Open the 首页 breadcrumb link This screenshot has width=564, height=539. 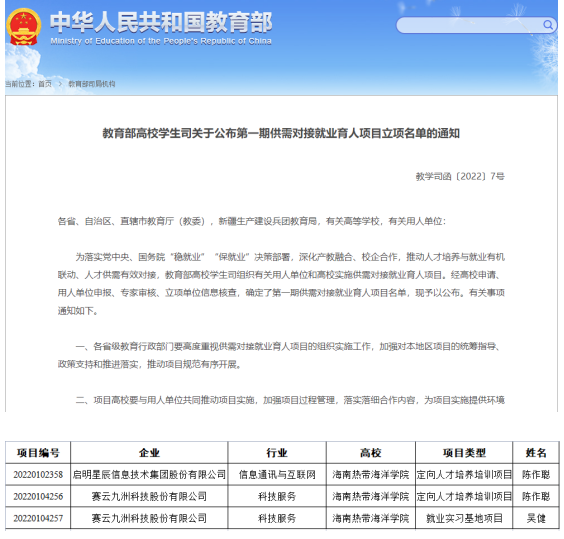click(45, 84)
